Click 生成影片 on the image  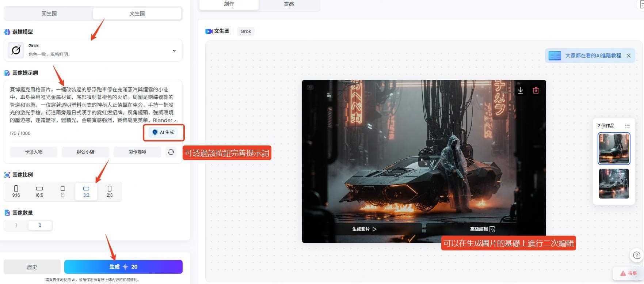(x=364, y=229)
